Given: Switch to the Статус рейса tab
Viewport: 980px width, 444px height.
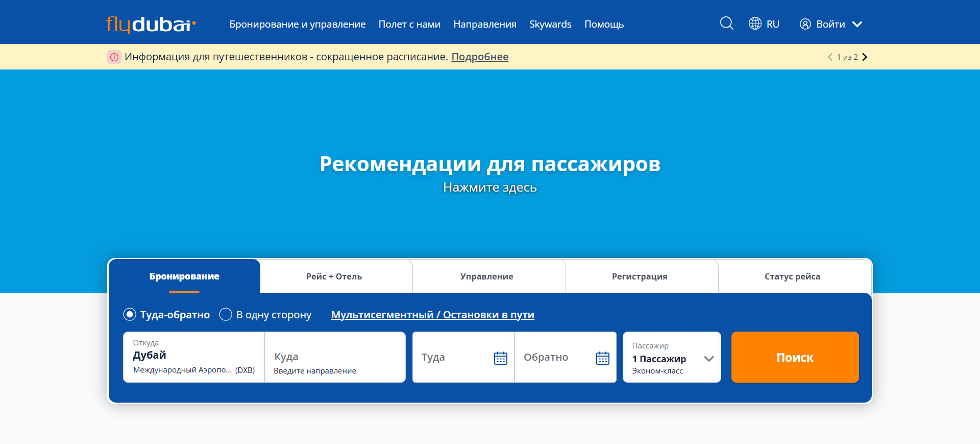Looking at the screenshot, I should [792, 276].
